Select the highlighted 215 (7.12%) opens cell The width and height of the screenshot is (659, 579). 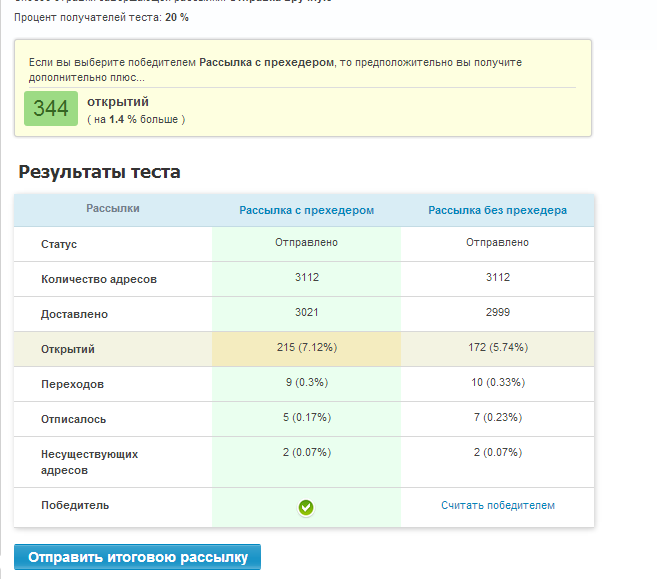point(306,348)
